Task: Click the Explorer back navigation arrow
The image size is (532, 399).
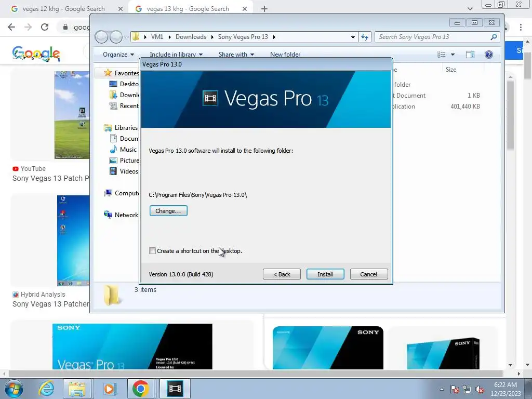Action: pyautogui.click(x=101, y=37)
